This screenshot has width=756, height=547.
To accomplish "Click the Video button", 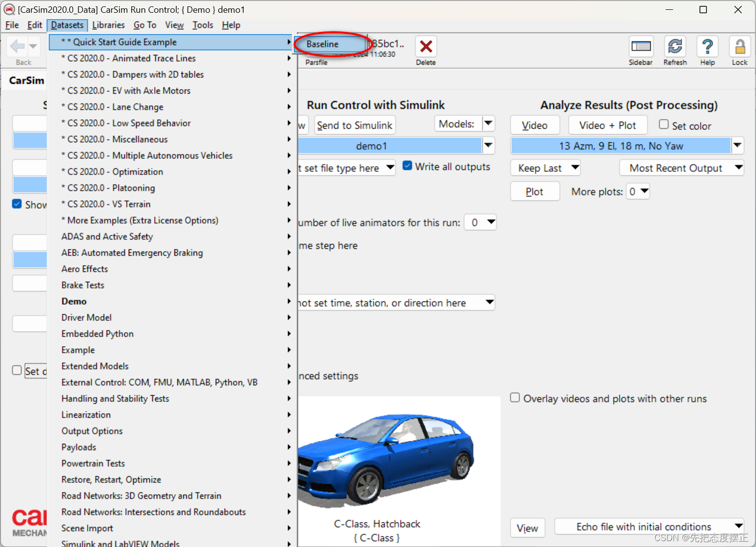I will tap(535, 125).
